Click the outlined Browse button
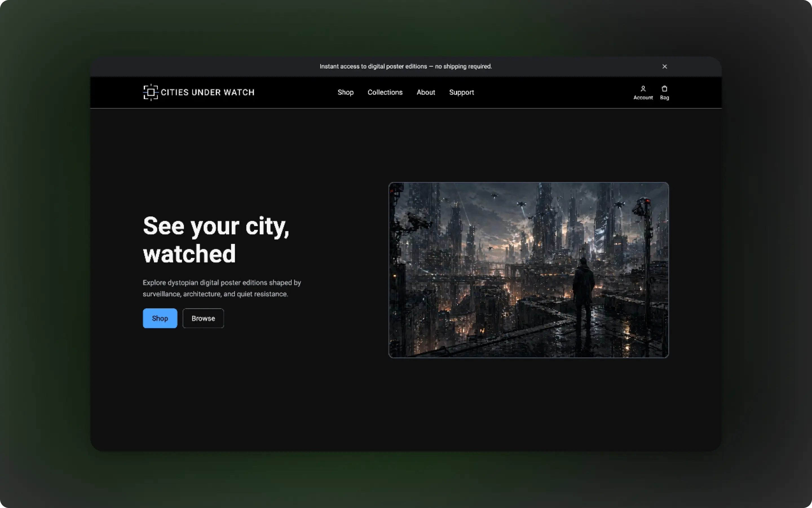 tap(203, 318)
